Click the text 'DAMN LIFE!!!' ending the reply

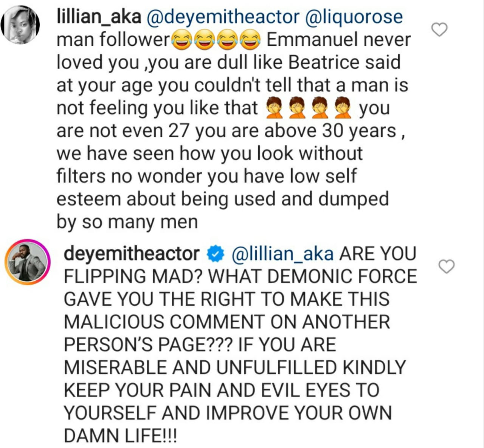coord(120,436)
